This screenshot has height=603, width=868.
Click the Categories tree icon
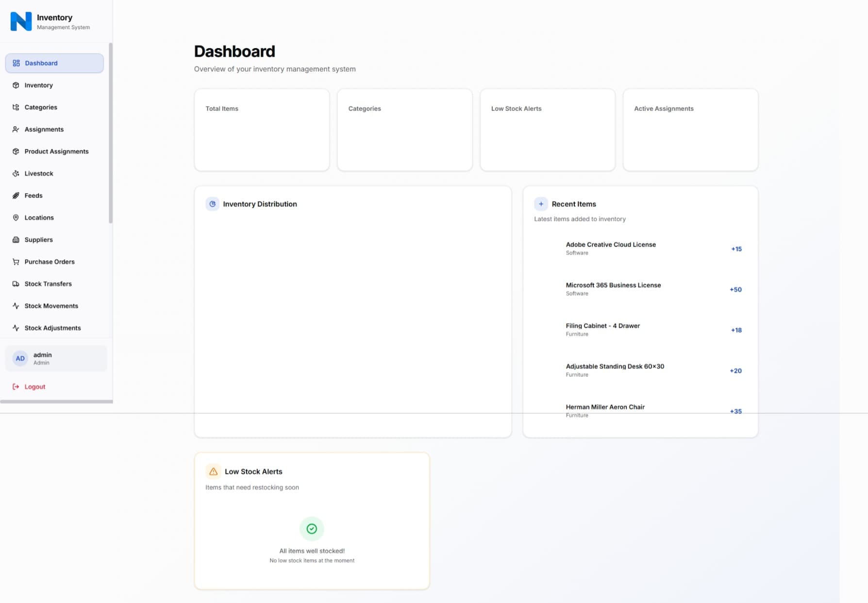point(16,107)
